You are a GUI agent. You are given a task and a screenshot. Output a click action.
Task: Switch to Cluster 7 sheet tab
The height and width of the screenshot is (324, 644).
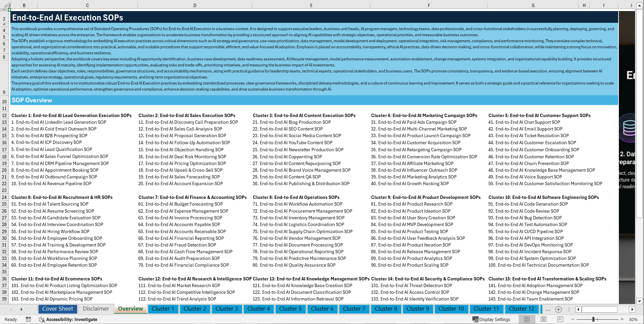click(354, 309)
